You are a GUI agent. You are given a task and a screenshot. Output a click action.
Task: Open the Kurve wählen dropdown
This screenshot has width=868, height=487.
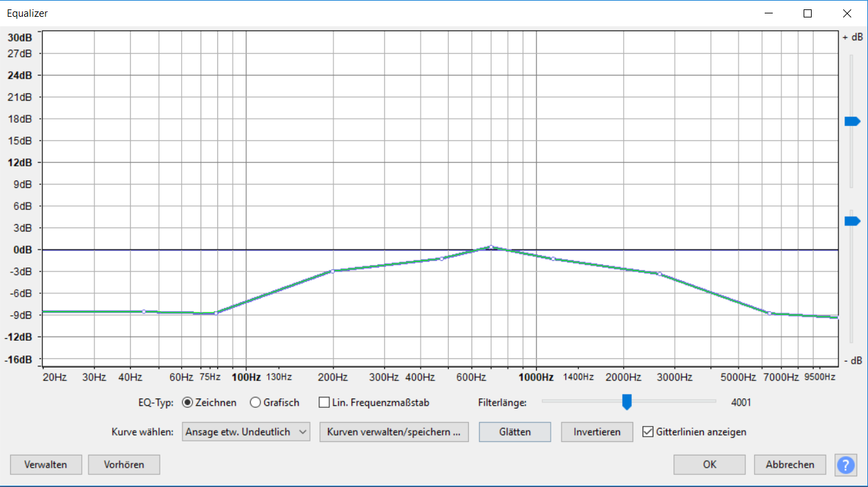point(246,432)
